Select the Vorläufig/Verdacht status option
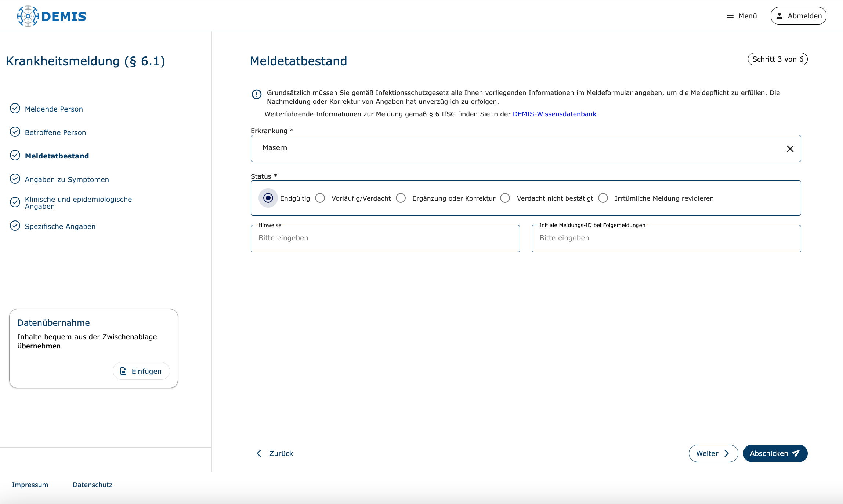The width and height of the screenshot is (843, 504). [320, 198]
